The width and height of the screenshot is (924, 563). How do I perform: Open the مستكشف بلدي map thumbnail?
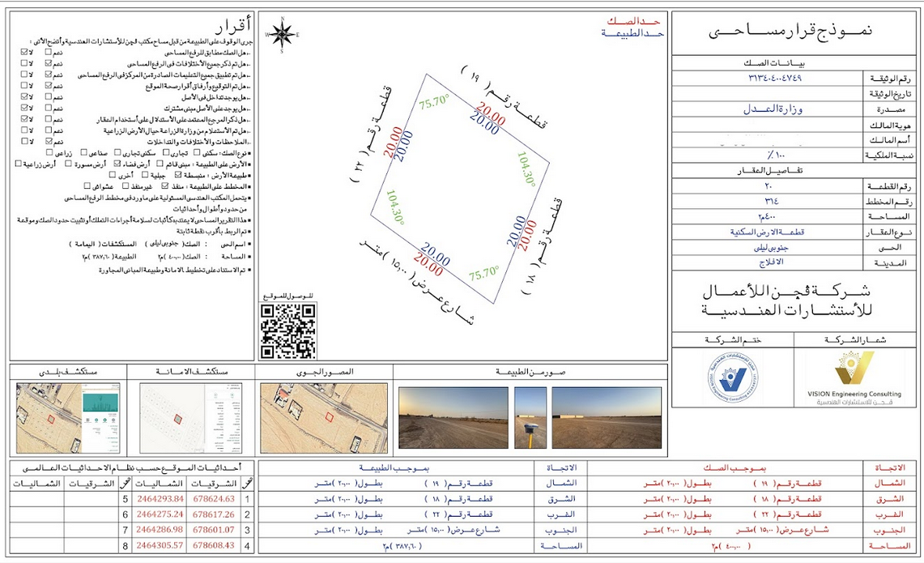coord(68,418)
